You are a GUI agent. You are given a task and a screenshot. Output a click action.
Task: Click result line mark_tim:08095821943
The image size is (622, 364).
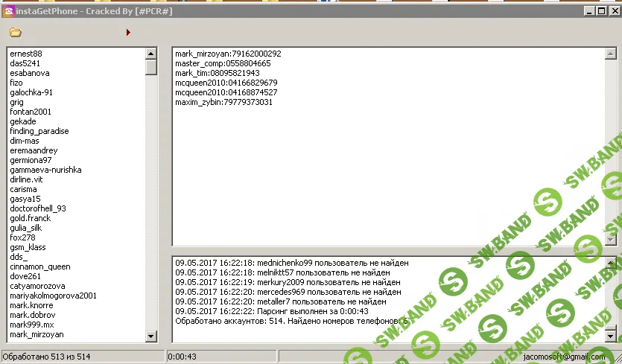(x=218, y=73)
